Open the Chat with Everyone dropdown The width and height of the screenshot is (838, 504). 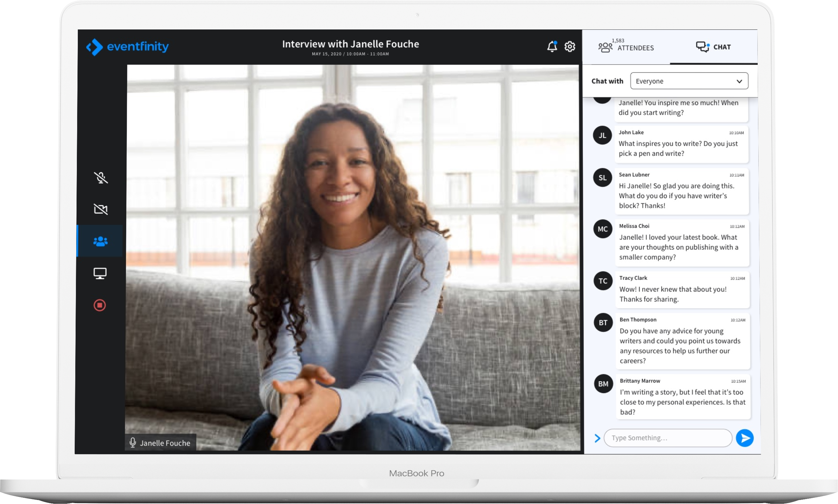pyautogui.click(x=689, y=81)
